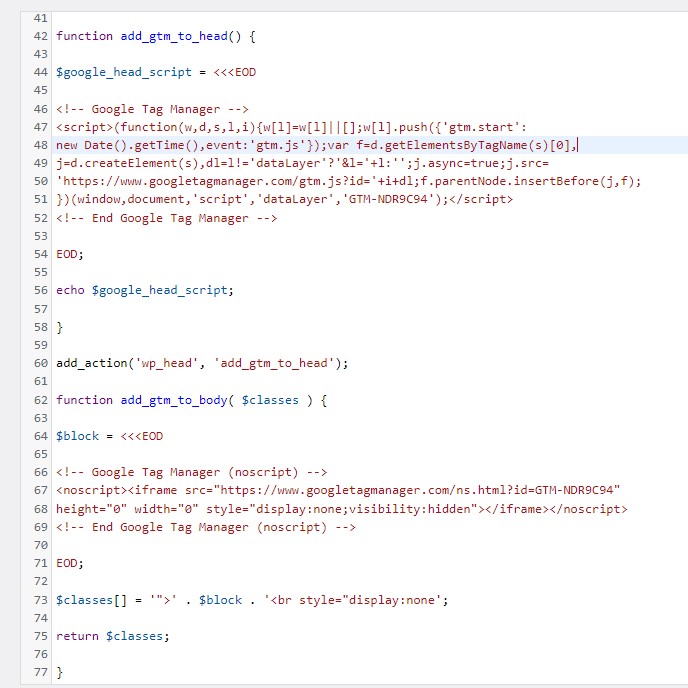Click line number 73 in the gutter
Viewport: 688px width, 688px height.
tap(40, 600)
